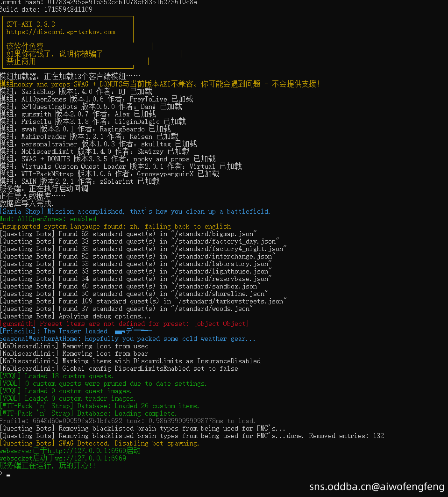Open the websocket ws://127.0.0.1:6969 address
Viewport: 448px width, 497px height.
[90, 458]
